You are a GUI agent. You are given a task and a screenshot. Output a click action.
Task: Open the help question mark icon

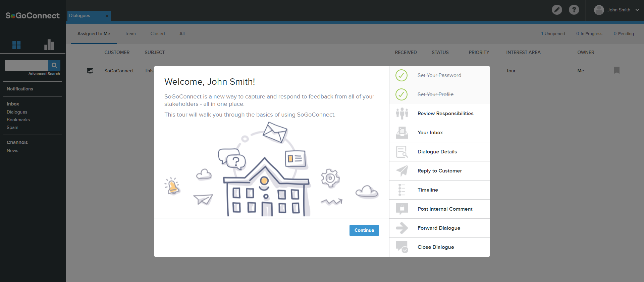pyautogui.click(x=574, y=10)
